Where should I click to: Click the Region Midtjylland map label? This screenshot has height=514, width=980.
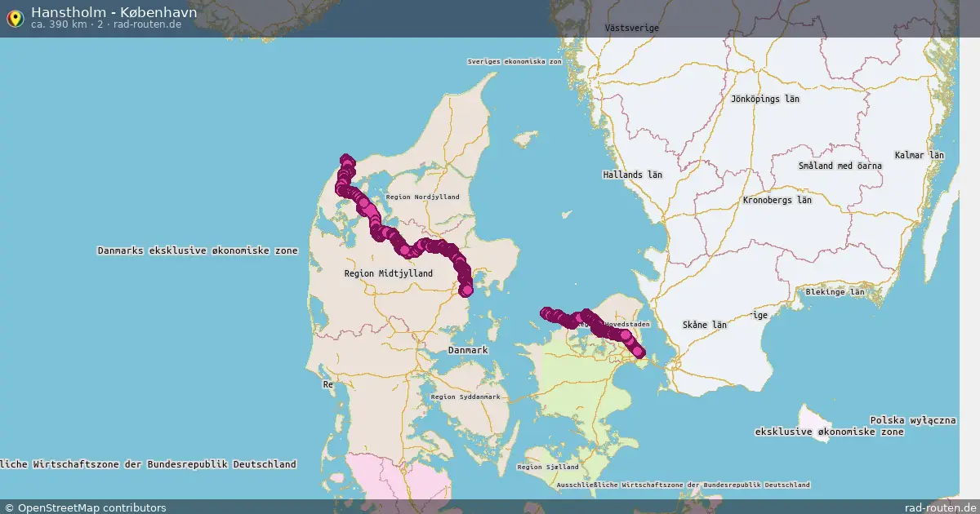[389, 273]
